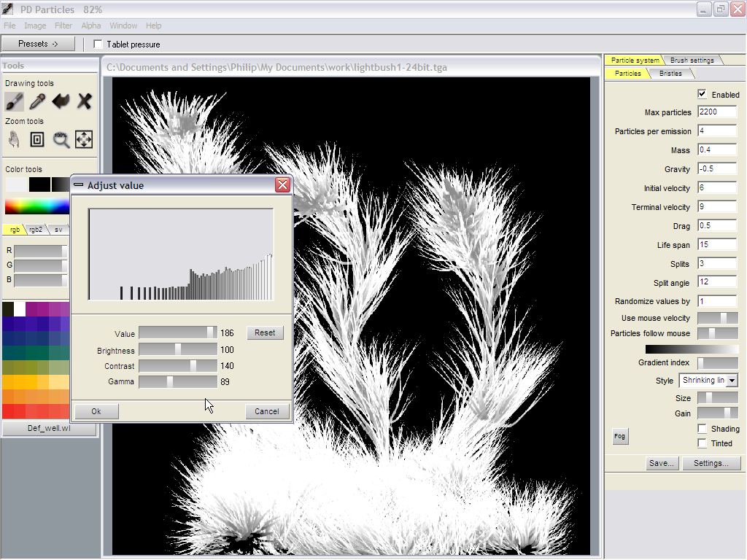Open the Style dropdown list
The image size is (747, 560).
(x=732, y=381)
